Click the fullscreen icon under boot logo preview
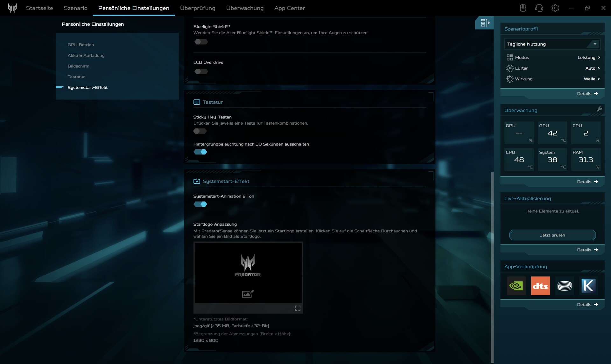 point(298,308)
